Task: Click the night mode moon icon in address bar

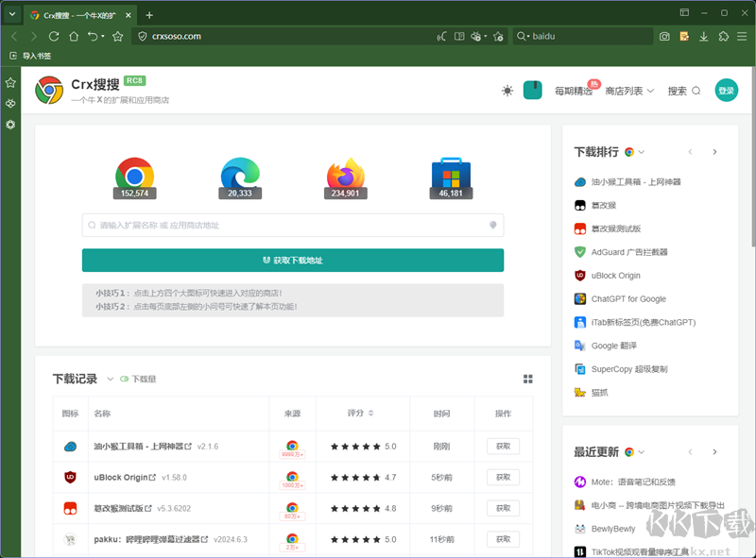Action: pos(441,36)
